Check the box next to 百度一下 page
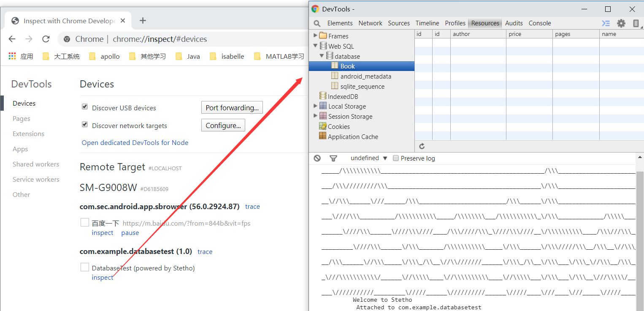 coord(85,222)
